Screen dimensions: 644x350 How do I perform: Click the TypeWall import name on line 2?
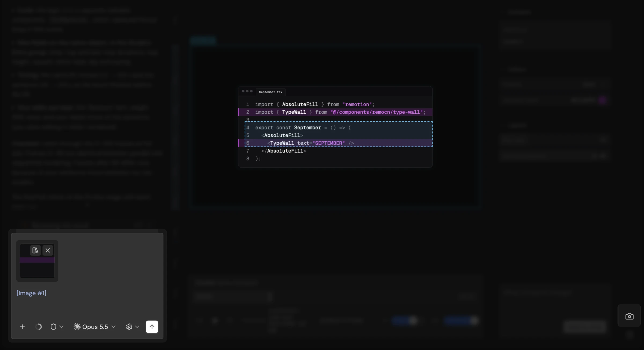294,112
